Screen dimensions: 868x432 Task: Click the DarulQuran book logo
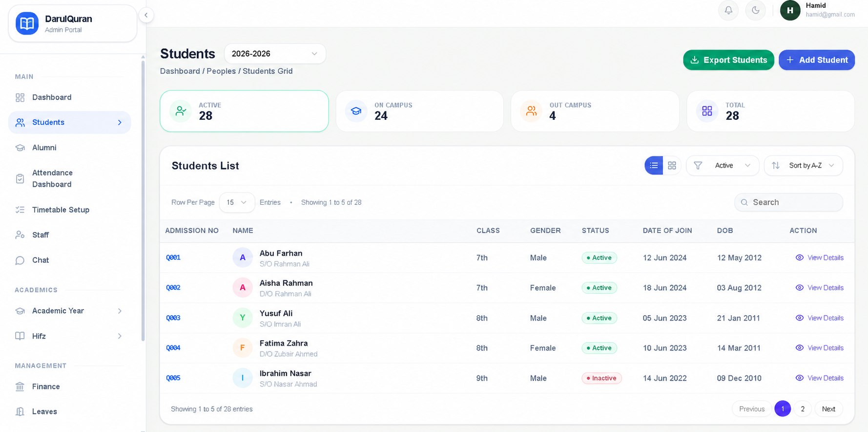click(x=27, y=23)
